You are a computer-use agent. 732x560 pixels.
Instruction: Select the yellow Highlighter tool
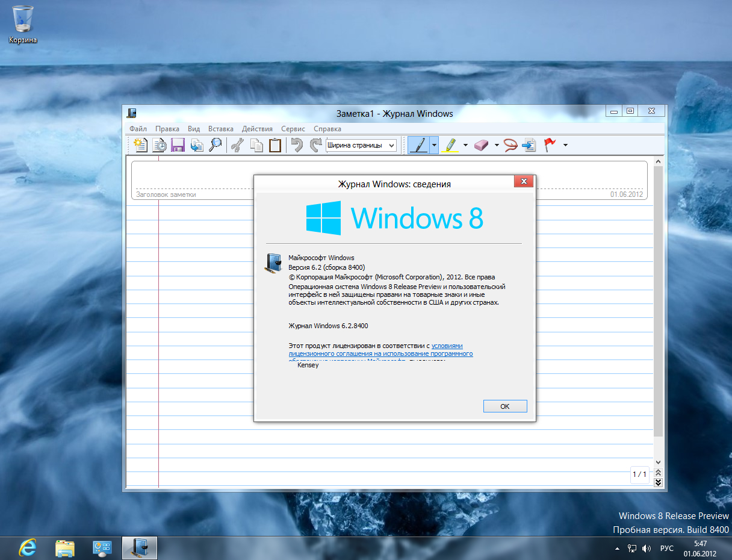tap(451, 145)
